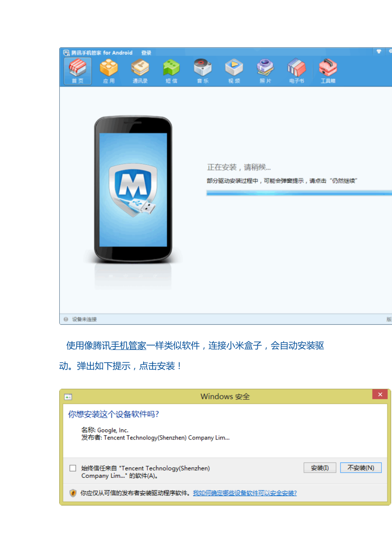Click the 正在安装，请稍候 status text
The image size is (392, 555).
pyautogui.click(x=239, y=168)
